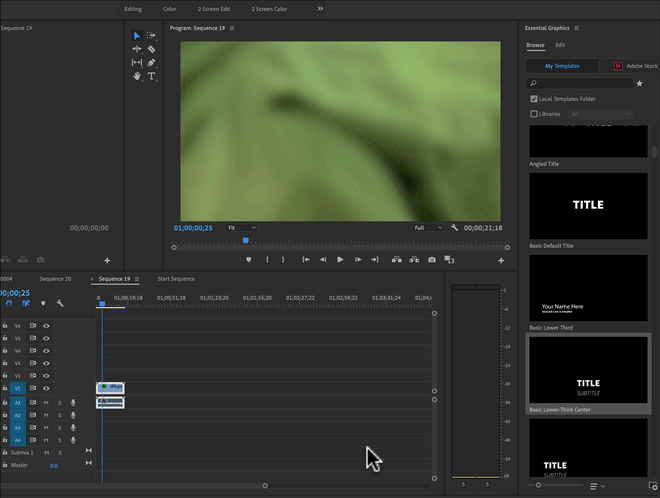The height and width of the screenshot is (498, 660).
Task: Open Source monitor button editor plus
Action: coord(107,261)
